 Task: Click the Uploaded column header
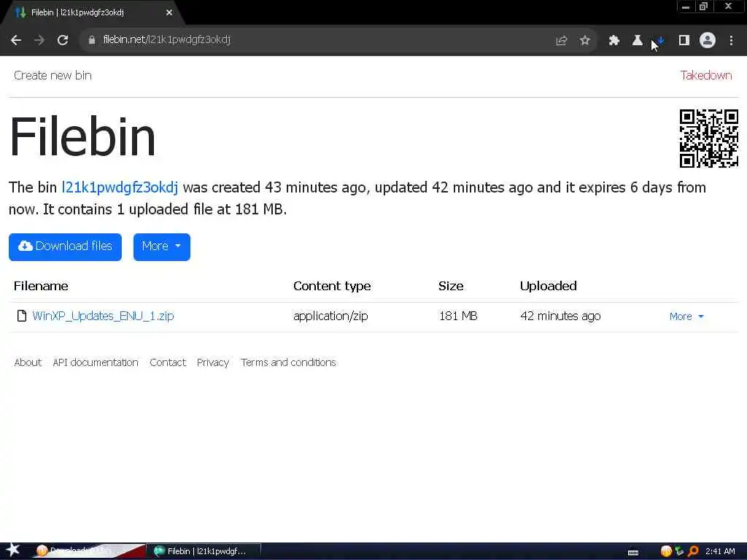[x=549, y=286]
